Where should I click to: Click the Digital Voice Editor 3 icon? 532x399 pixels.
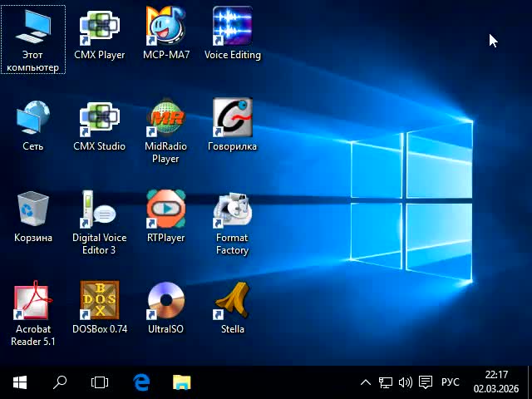tap(99, 210)
